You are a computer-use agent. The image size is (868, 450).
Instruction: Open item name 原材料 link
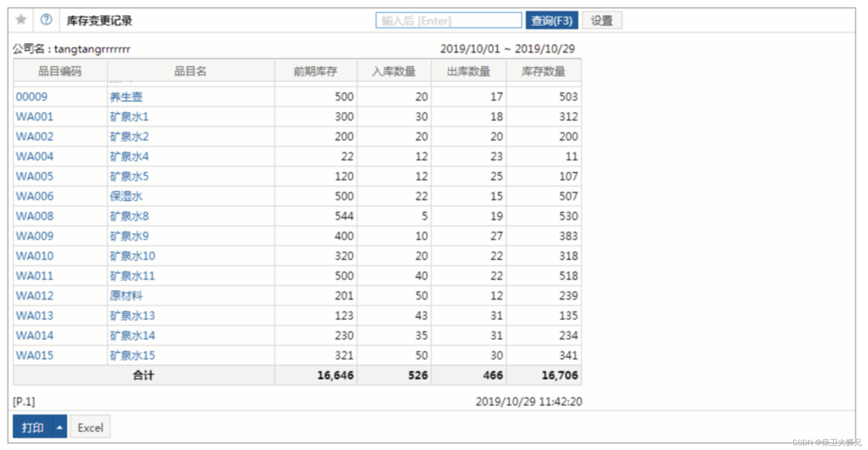click(x=126, y=296)
